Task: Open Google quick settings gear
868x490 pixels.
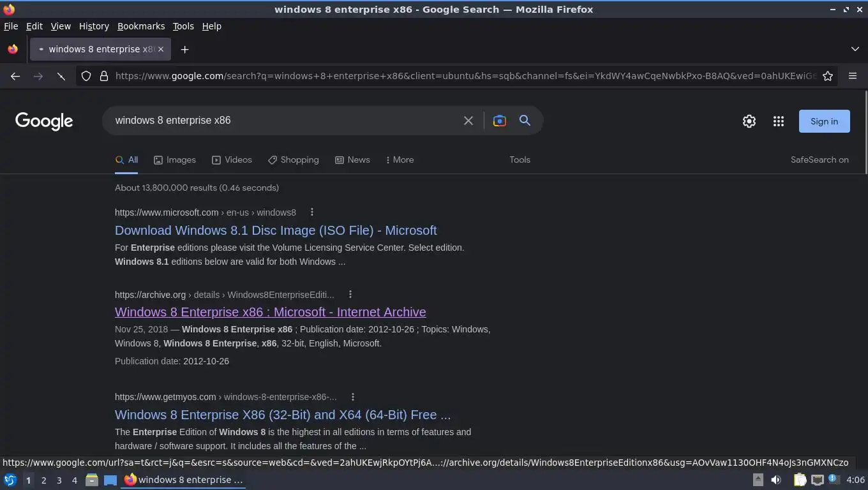Action: (749, 121)
